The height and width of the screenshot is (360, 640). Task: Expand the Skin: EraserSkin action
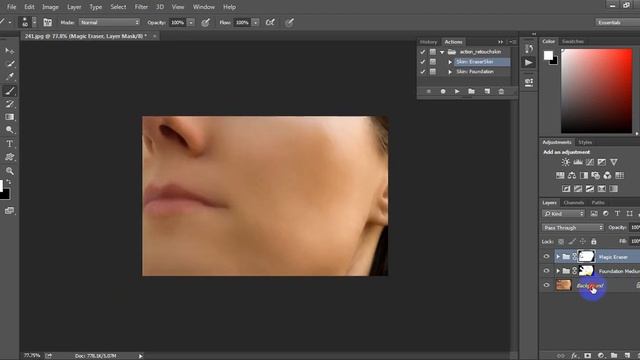pyautogui.click(x=450, y=62)
